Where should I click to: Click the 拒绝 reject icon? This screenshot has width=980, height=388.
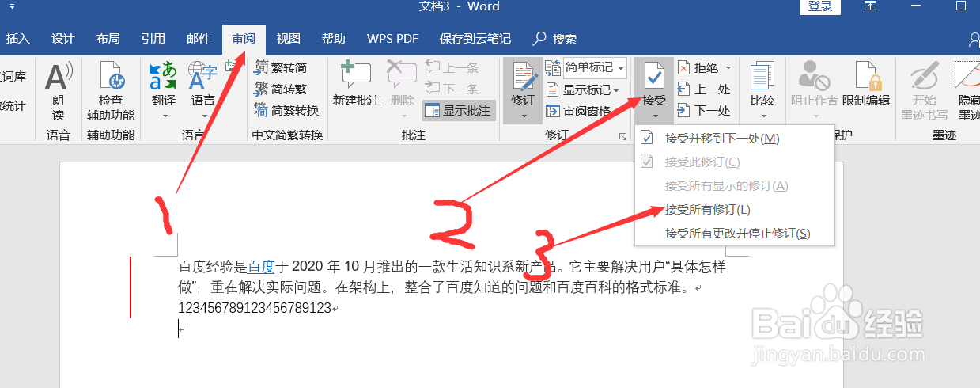click(x=683, y=68)
